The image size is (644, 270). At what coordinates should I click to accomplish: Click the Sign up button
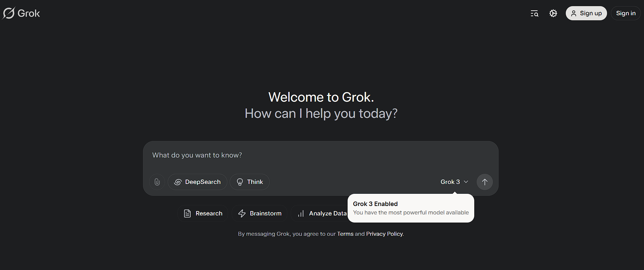click(x=586, y=13)
